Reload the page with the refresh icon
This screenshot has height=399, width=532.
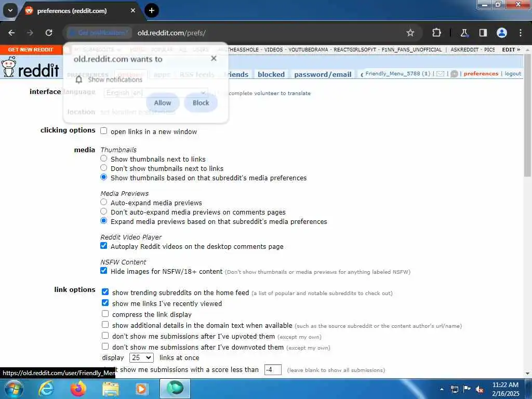pyautogui.click(x=49, y=33)
